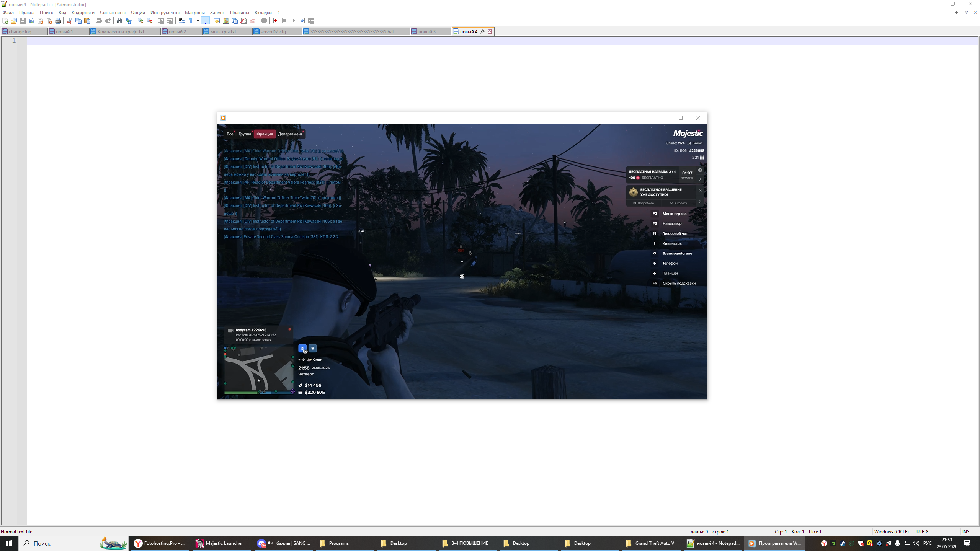Expand the Show All Characters dropdown arrow
980x551 pixels.
tap(198, 21)
